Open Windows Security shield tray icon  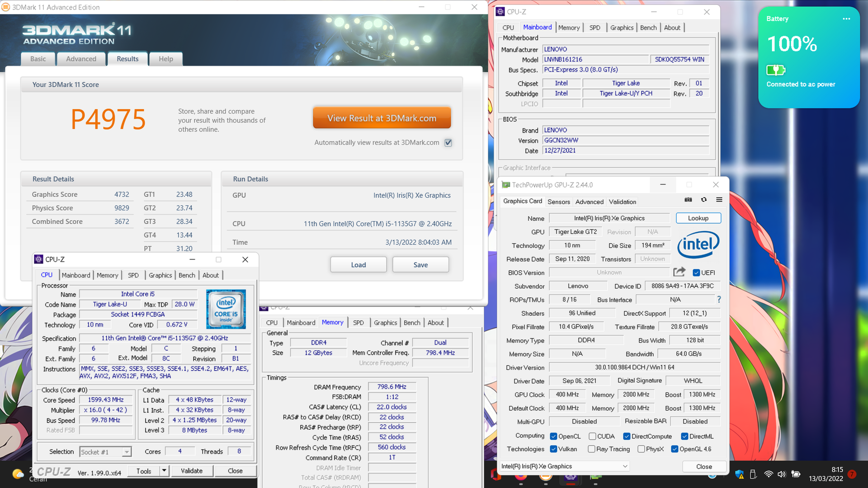740,474
